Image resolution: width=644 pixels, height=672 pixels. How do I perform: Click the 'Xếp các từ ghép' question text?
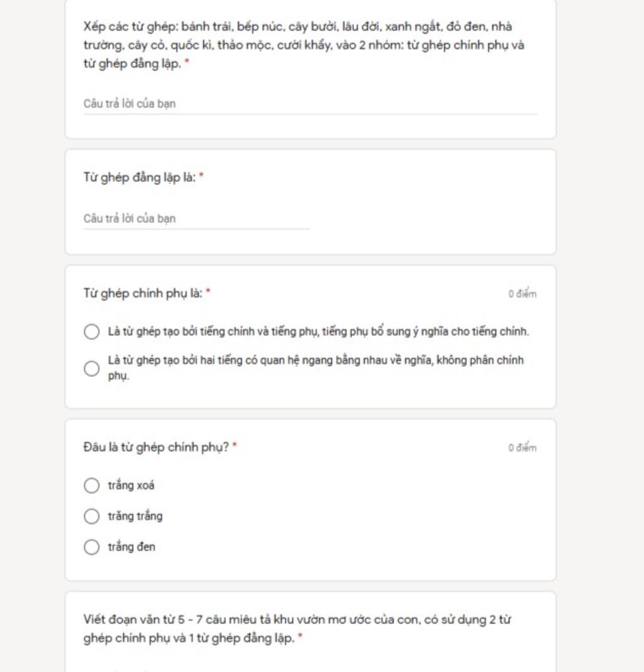tap(304, 45)
